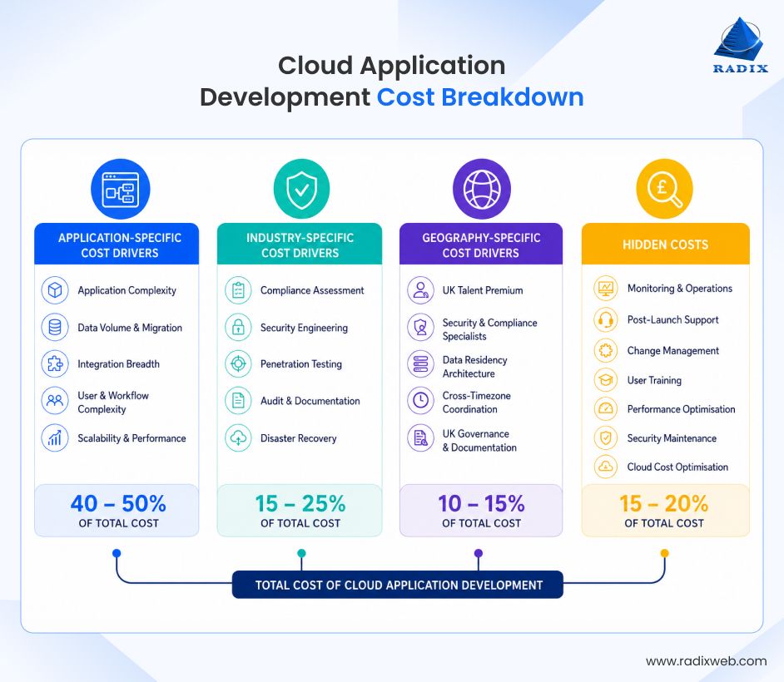784x682 pixels.
Task: Click the text Security Maintenance
Action: (672, 438)
